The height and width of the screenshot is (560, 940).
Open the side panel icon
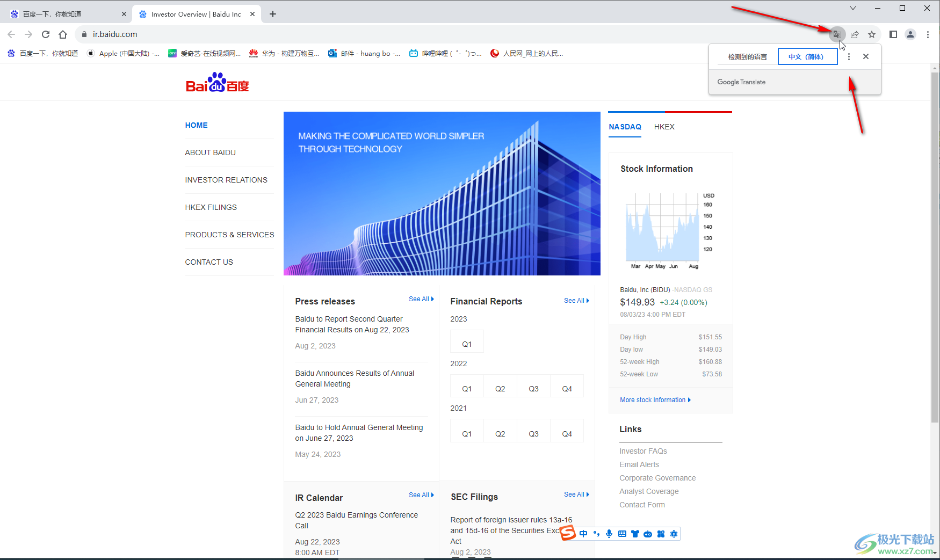pos(893,34)
